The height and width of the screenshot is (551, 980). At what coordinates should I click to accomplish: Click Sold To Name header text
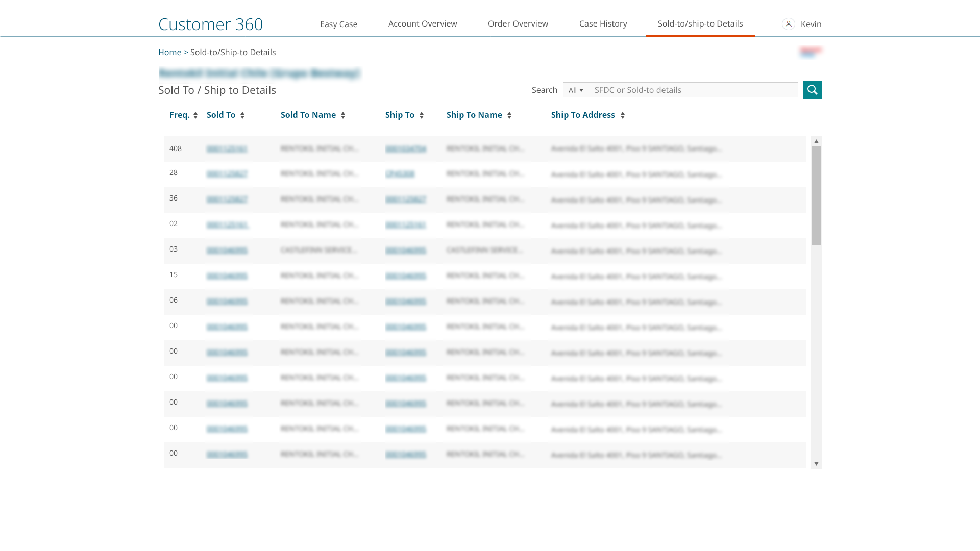308,115
